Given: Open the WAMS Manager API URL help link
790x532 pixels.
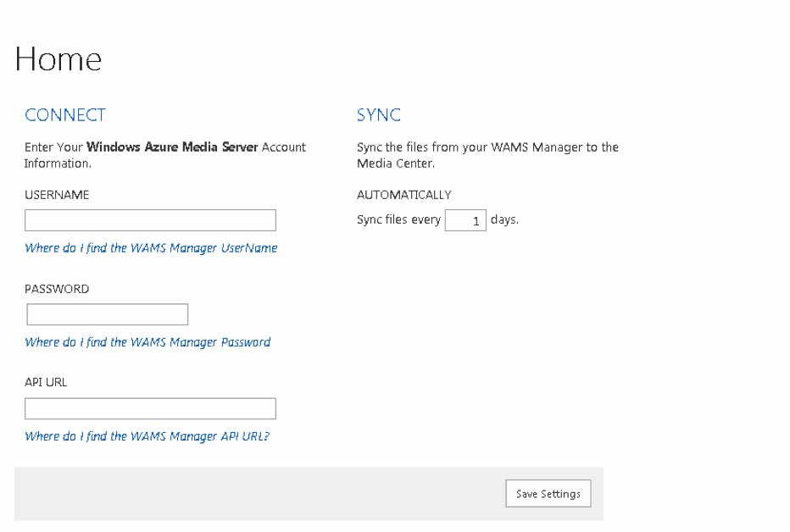Looking at the screenshot, I should [x=147, y=436].
